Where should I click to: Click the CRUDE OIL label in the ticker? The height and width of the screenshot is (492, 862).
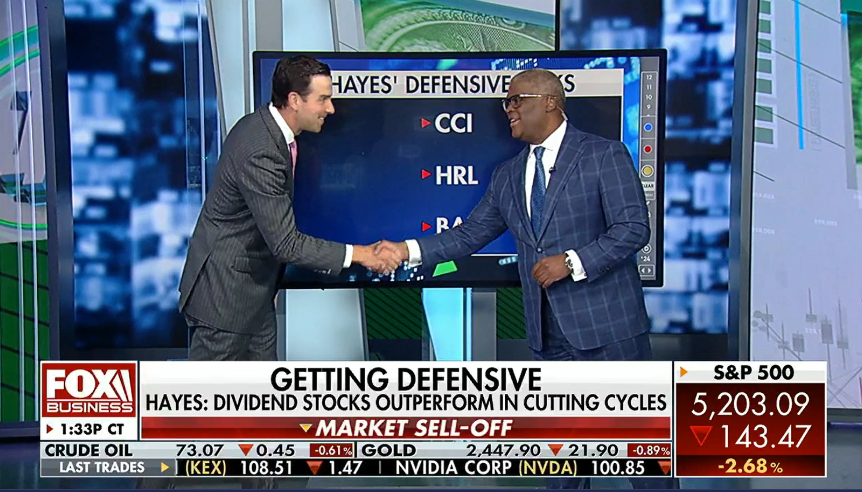89,451
